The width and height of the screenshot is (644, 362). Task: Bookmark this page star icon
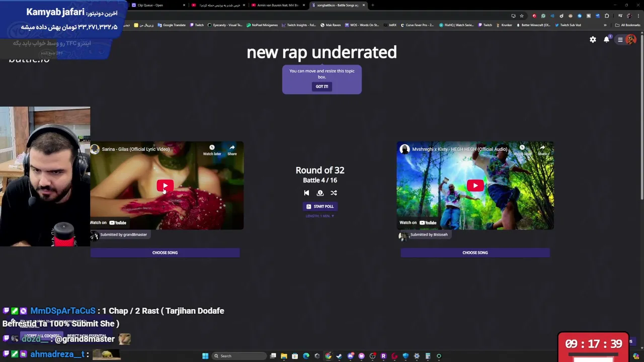coord(522,16)
